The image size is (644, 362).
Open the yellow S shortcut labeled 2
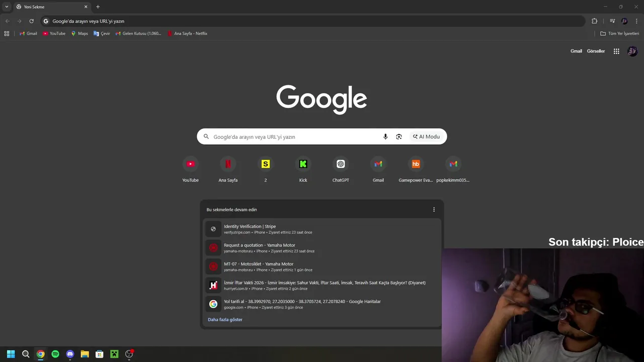pos(266,169)
